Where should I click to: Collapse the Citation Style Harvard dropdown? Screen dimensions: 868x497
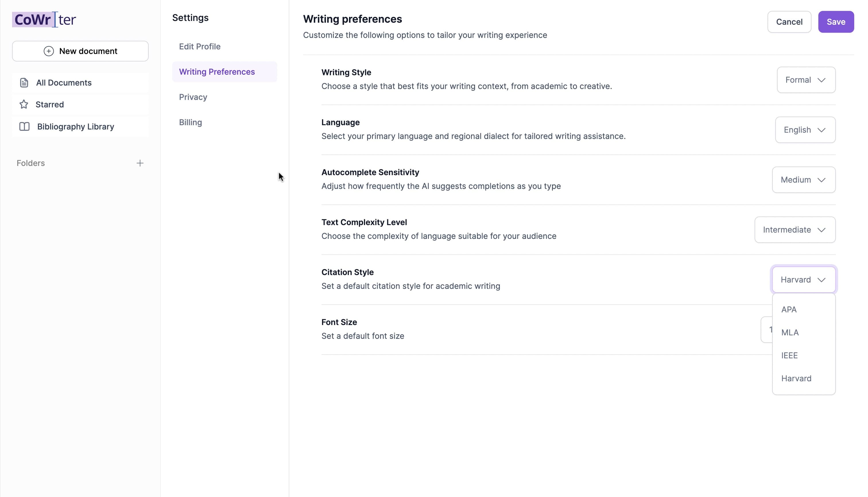click(803, 280)
